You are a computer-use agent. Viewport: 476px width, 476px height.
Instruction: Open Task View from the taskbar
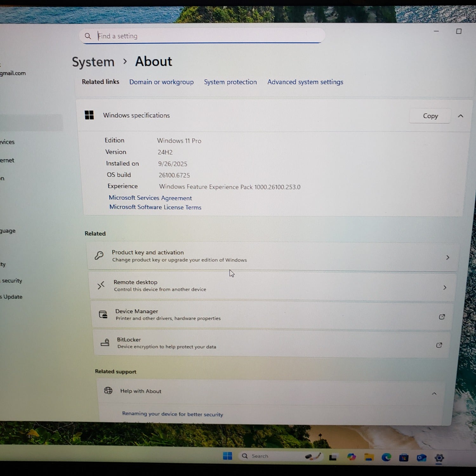(333, 457)
